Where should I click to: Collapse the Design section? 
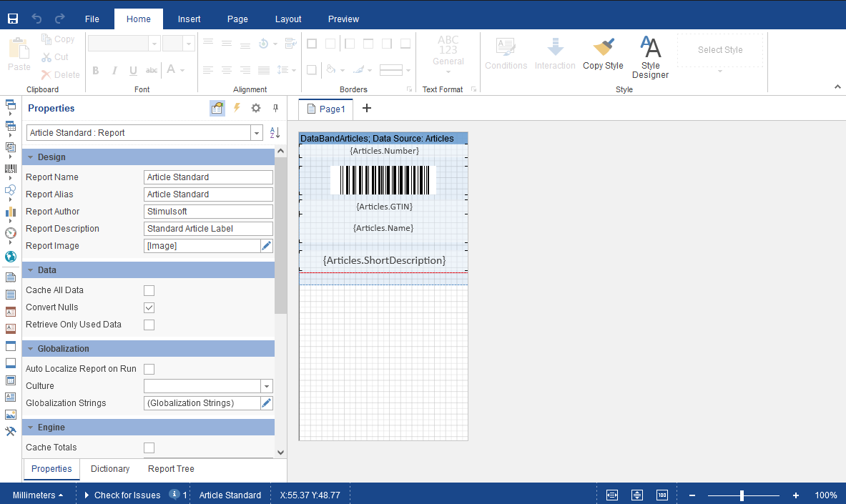[31, 157]
